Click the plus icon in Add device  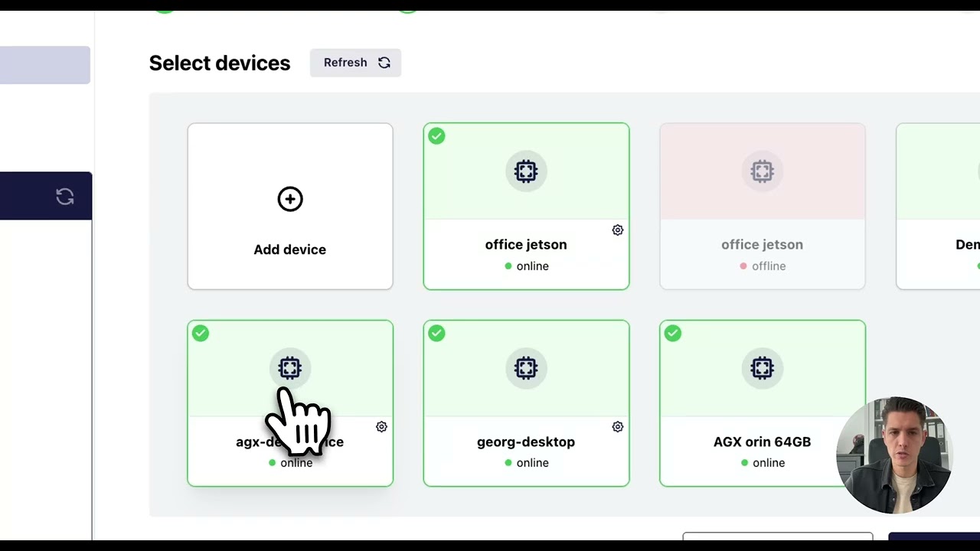pos(290,199)
